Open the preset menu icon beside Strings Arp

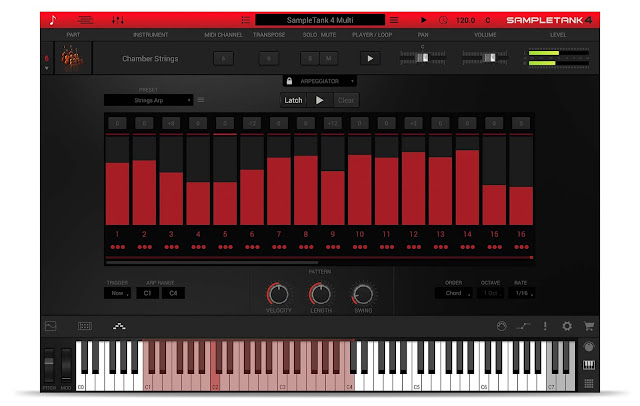(201, 100)
